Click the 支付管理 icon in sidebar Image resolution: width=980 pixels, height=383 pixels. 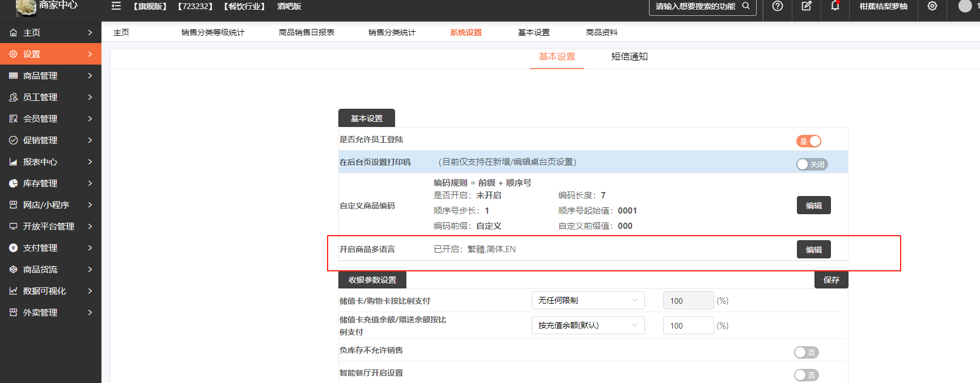coord(13,248)
